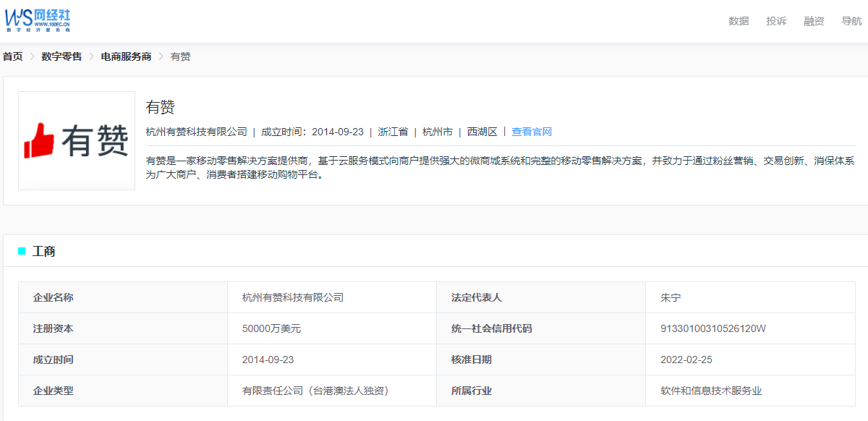The height and width of the screenshot is (421, 868).
Task: Select credit code 91330100310526120W in the table
Action: pyautogui.click(x=712, y=328)
